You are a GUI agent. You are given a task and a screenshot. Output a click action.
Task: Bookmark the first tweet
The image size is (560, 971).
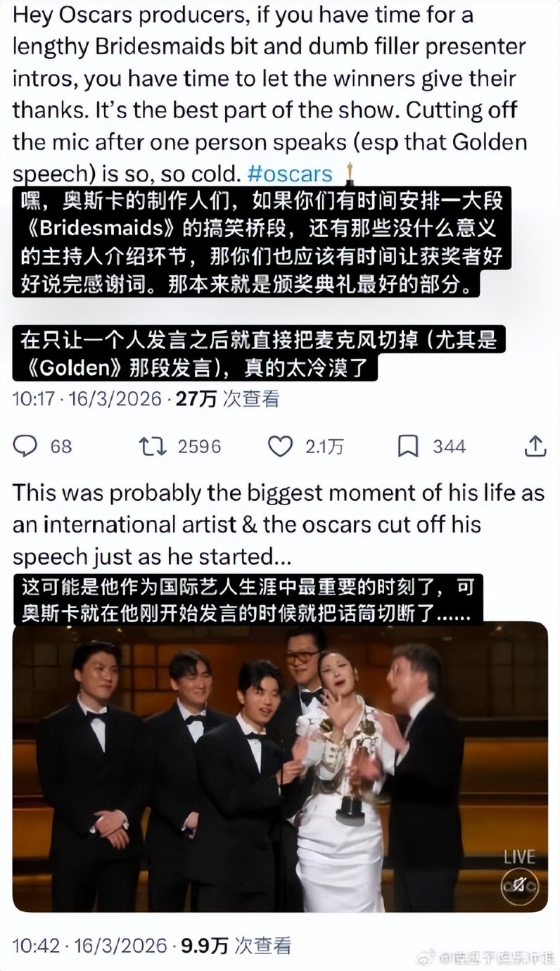click(409, 446)
